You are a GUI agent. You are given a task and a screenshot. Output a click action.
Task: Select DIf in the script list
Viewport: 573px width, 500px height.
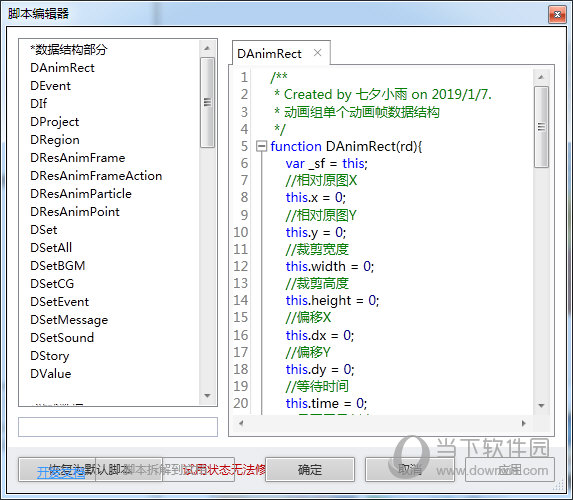click(x=38, y=103)
